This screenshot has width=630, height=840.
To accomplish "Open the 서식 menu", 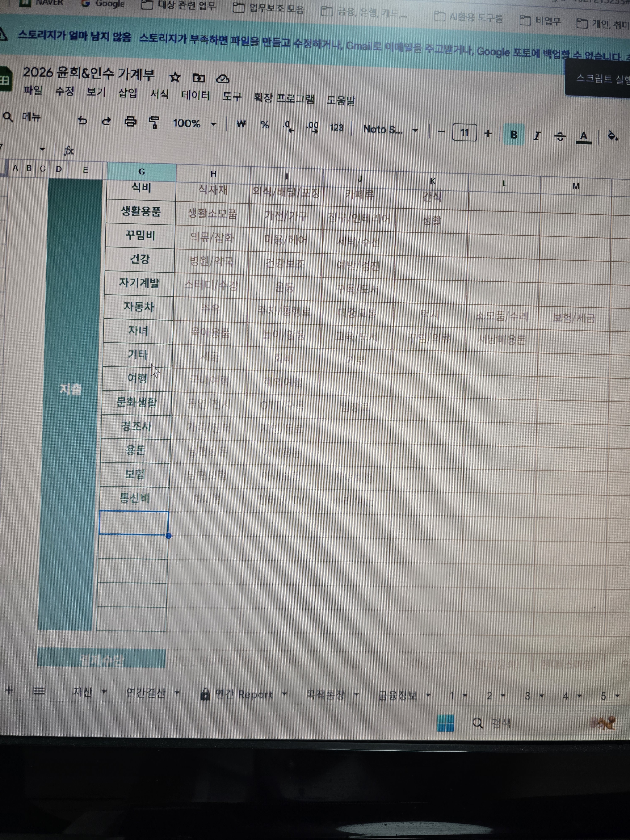I will pyautogui.click(x=159, y=94).
